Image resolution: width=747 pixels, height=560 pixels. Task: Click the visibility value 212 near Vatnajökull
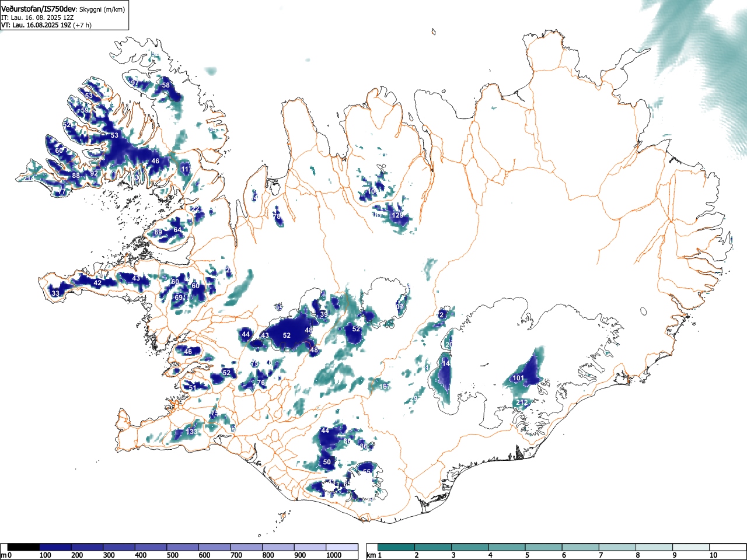tap(522, 402)
